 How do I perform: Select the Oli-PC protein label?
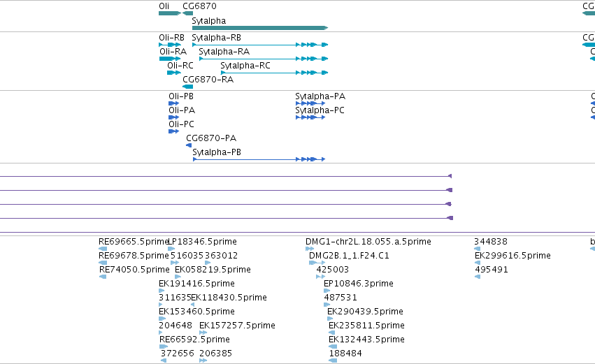(x=181, y=124)
